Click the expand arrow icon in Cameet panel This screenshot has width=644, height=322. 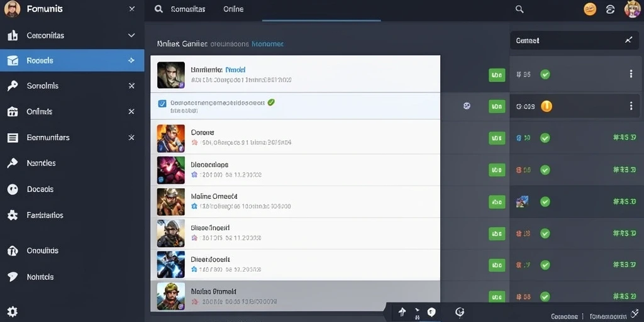(628, 40)
